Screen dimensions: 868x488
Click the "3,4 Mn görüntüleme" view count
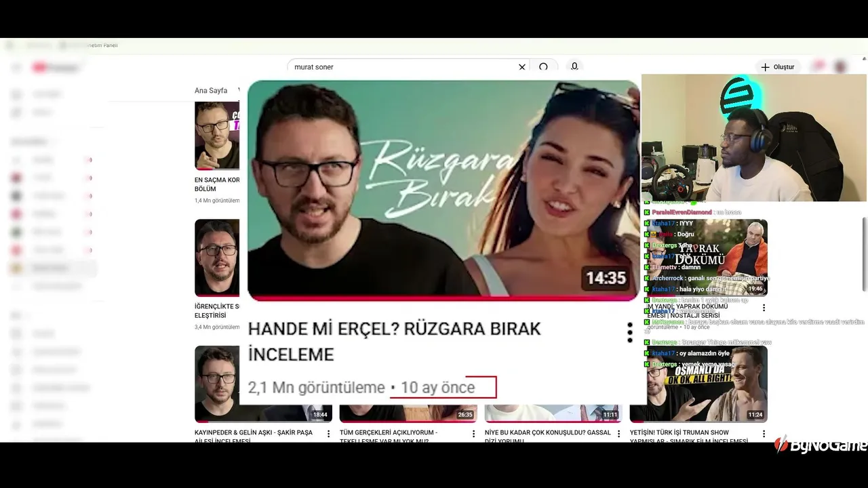point(217,327)
